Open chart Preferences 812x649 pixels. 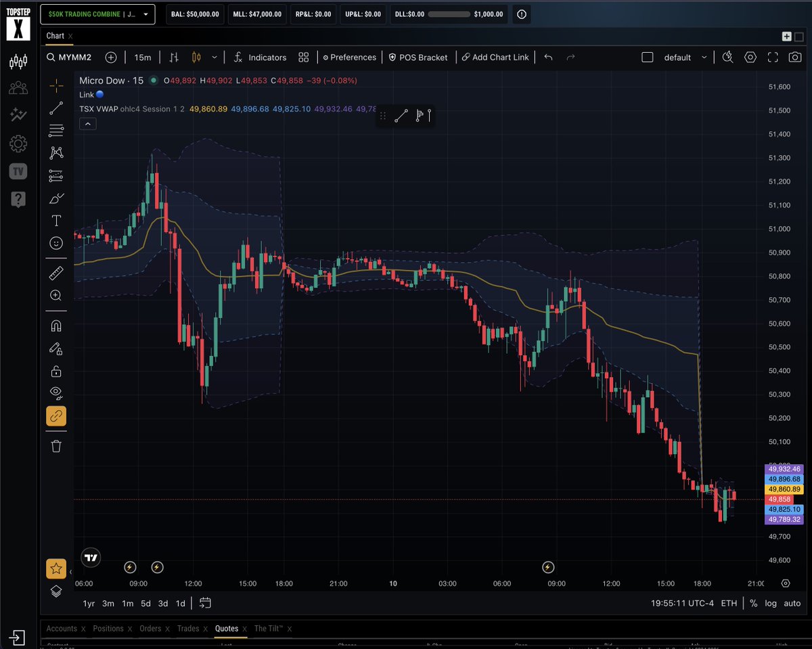pyautogui.click(x=349, y=58)
